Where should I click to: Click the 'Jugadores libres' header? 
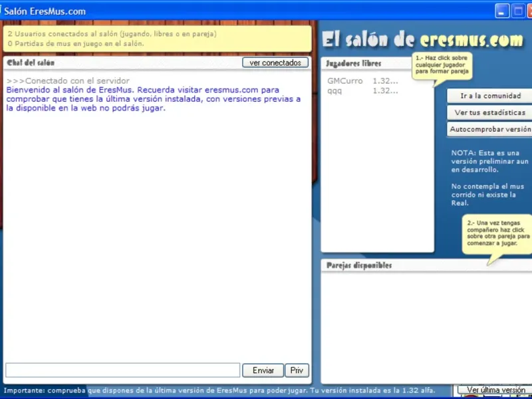[354, 63]
